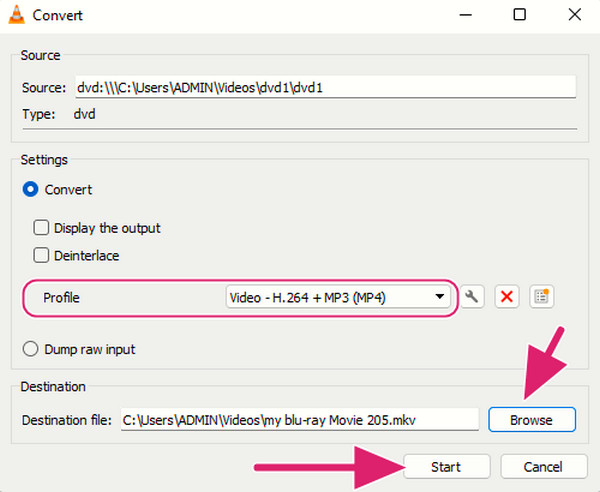Minimize the Convert window
The height and width of the screenshot is (492, 600).
[465, 15]
